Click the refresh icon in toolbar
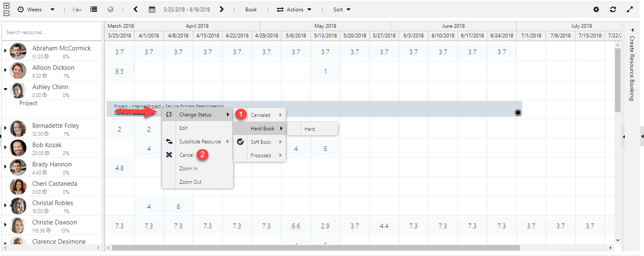 click(x=613, y=9)
